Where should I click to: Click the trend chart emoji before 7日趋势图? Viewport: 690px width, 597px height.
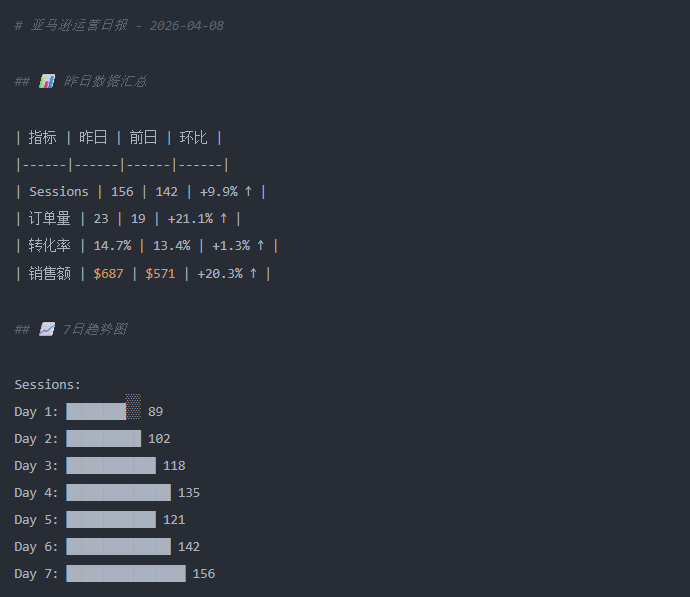click(x=47, y=329)
